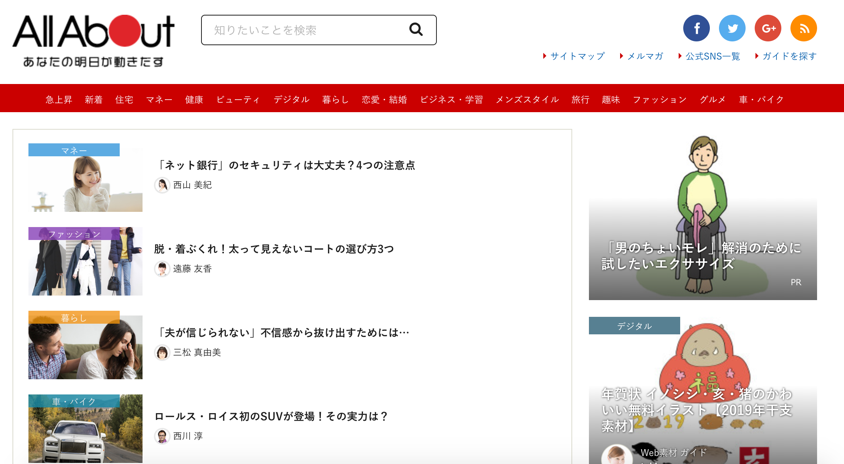Select the 急上昇 menu item
This screenshot has height=464, width=844.
[59, 99]
